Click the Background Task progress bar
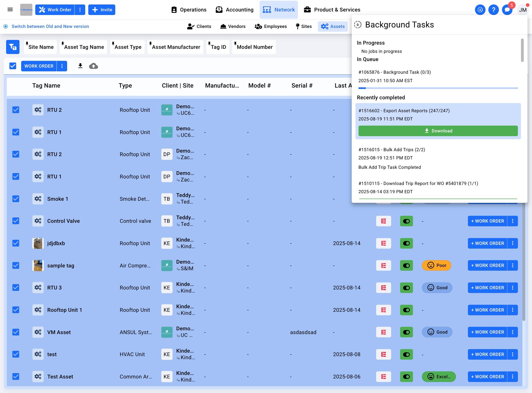532x393 pixels. [438, 88]
